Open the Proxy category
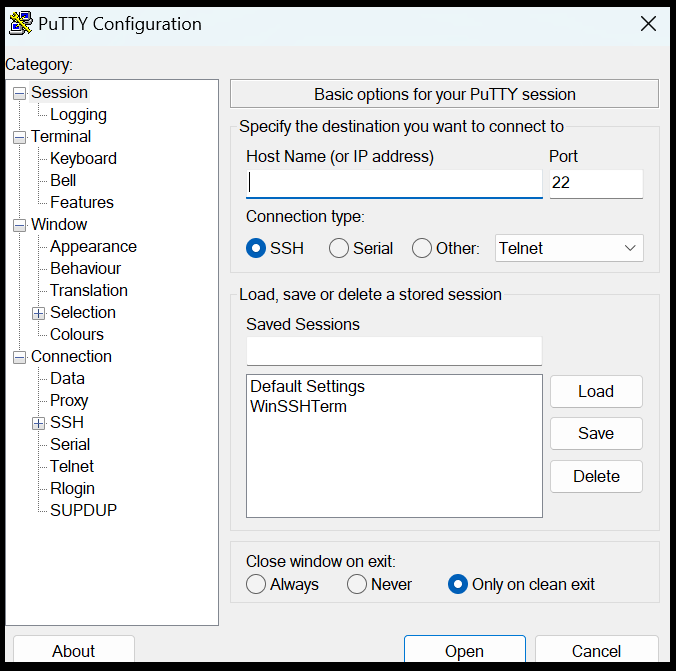Viewport: 676px width, 671px height. pos(69,401)
